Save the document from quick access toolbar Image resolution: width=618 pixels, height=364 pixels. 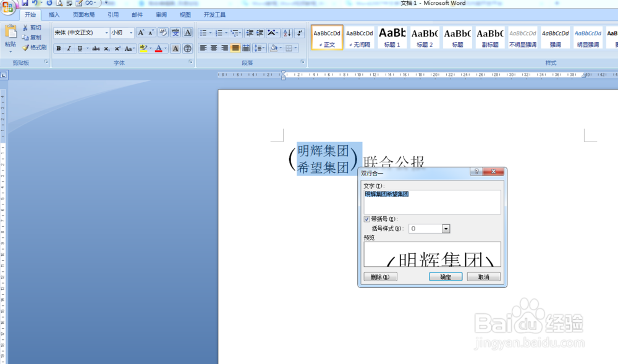coord(25,3)
